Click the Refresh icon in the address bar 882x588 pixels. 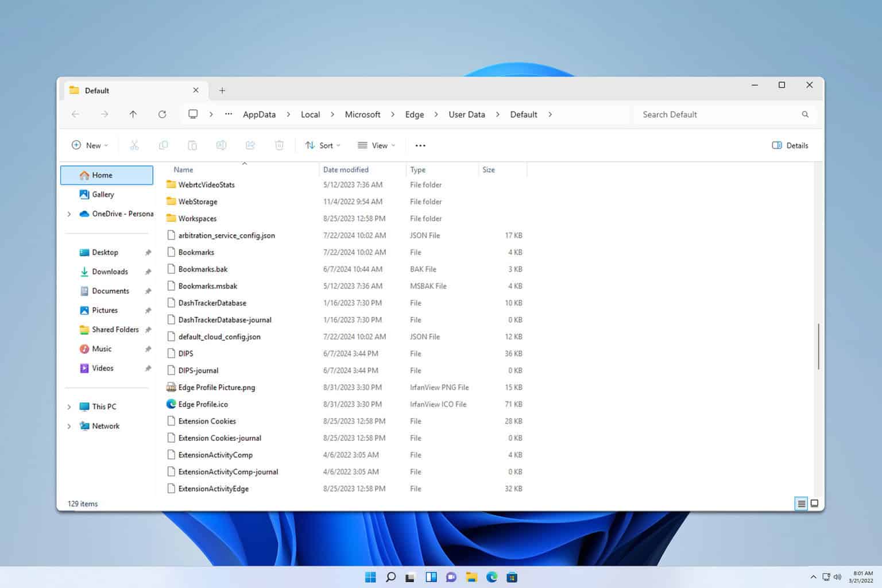pyautogui.click(x=162, y=114)
